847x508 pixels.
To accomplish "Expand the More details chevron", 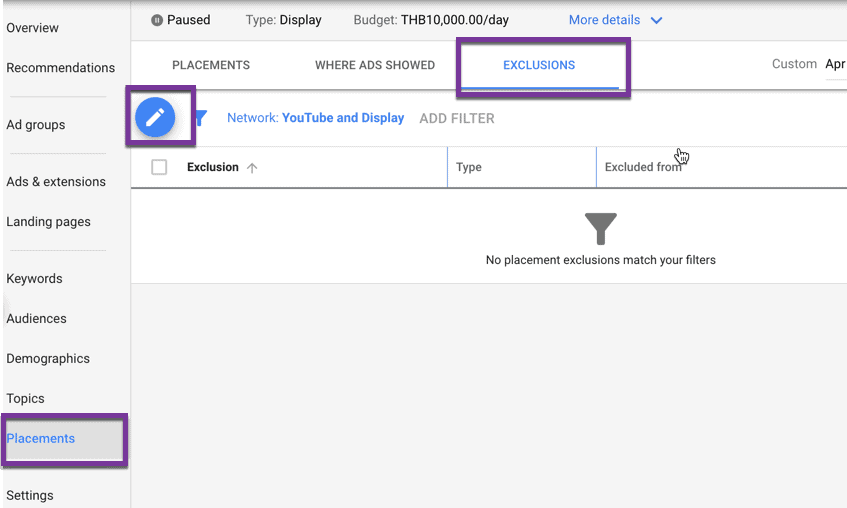I will (x=656, y=20).
